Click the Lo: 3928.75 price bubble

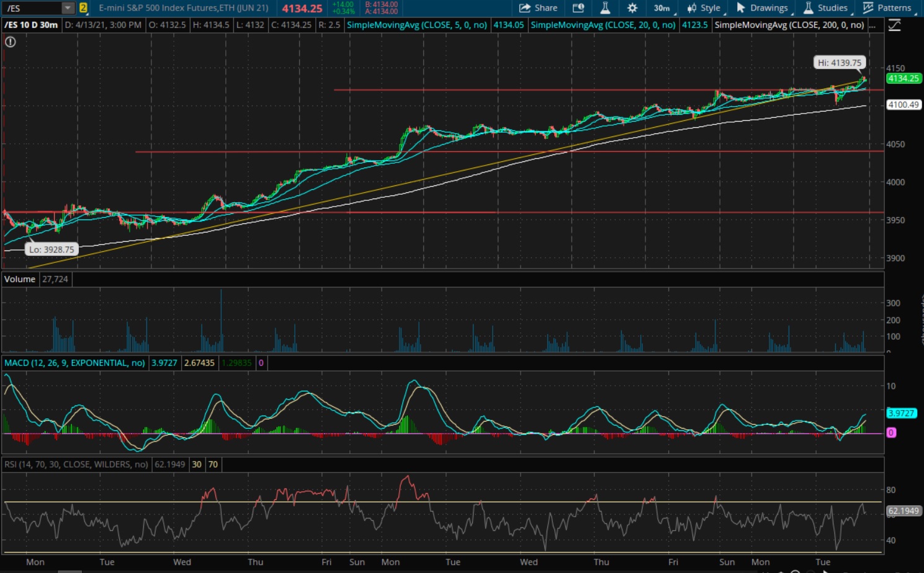(x=52, y=249)
